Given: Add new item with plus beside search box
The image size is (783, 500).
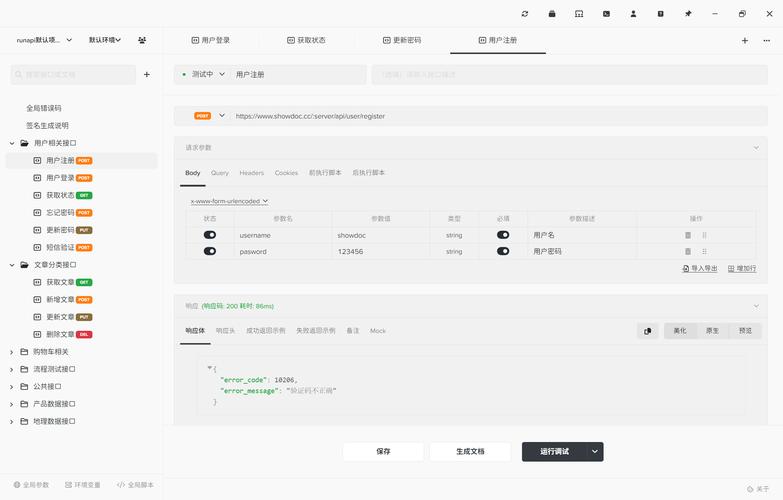Looking at the screenshot, I should tap(147, 74).
